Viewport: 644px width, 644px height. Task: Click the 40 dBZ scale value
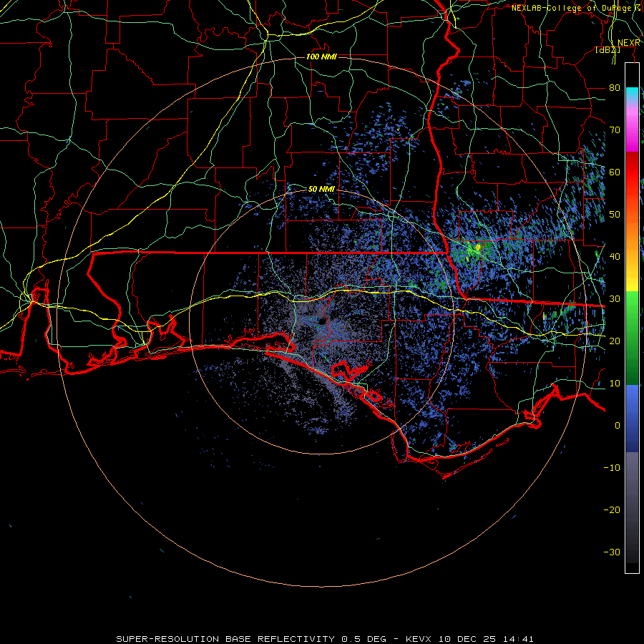[615, 256]
